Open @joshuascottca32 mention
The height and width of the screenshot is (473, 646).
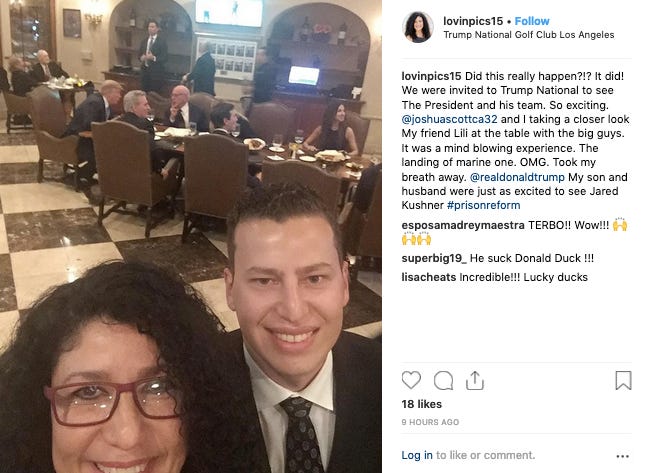[449, 119]
